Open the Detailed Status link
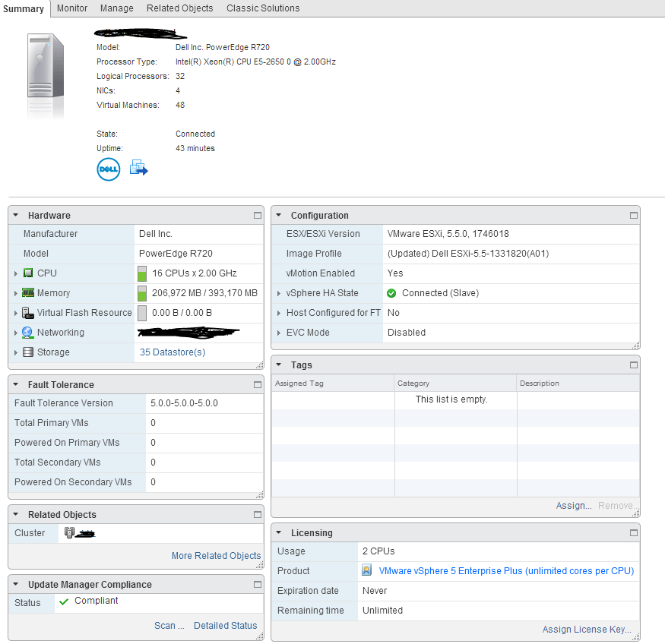Viewport: 665px width, 644px height. [x=225, y=625]
